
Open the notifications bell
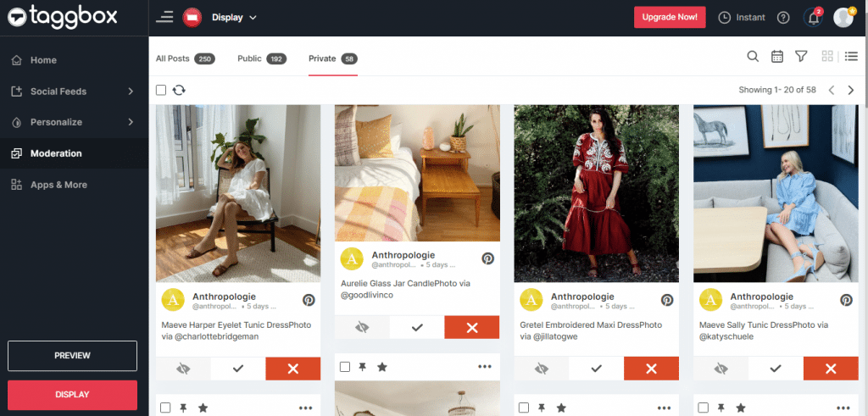[x=815, y=17]
